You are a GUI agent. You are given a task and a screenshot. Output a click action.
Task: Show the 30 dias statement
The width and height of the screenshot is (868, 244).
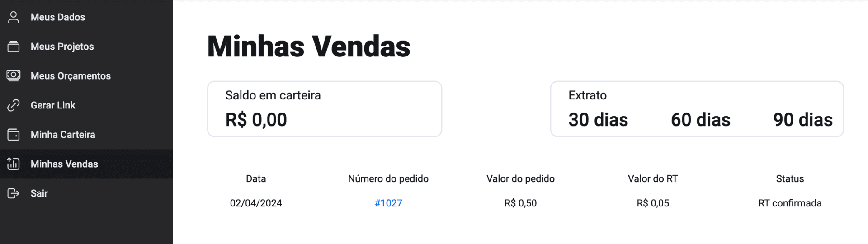[598, 120]
